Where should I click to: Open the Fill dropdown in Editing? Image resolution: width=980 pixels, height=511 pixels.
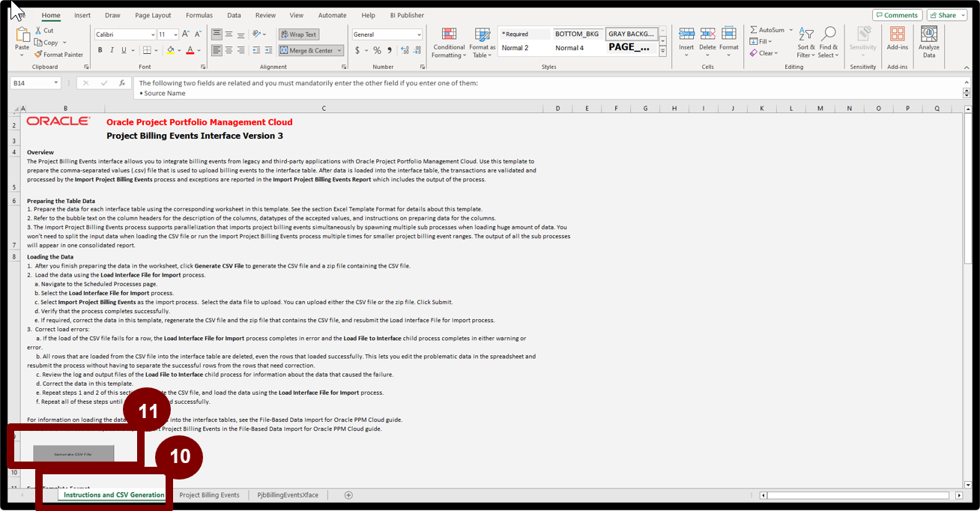[x=760, y=42]
